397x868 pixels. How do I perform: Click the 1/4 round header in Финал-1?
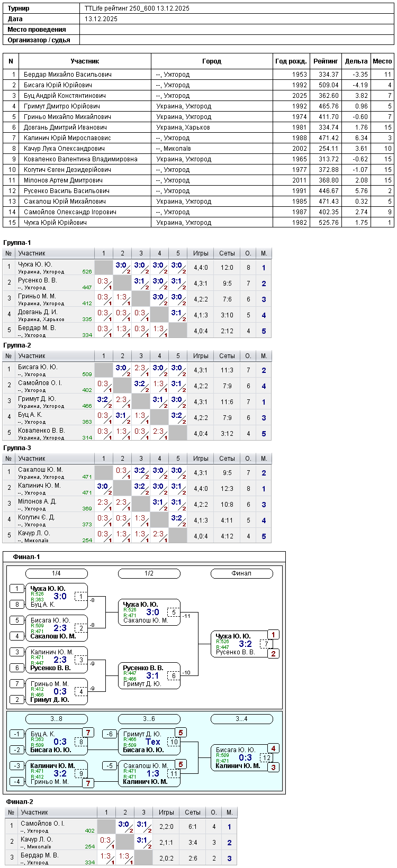pyautogui.click(x=57, y=573)
